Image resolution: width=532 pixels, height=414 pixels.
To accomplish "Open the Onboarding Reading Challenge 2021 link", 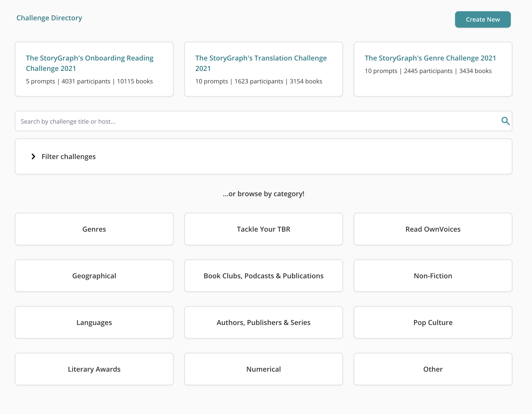I will coord(90,63).
